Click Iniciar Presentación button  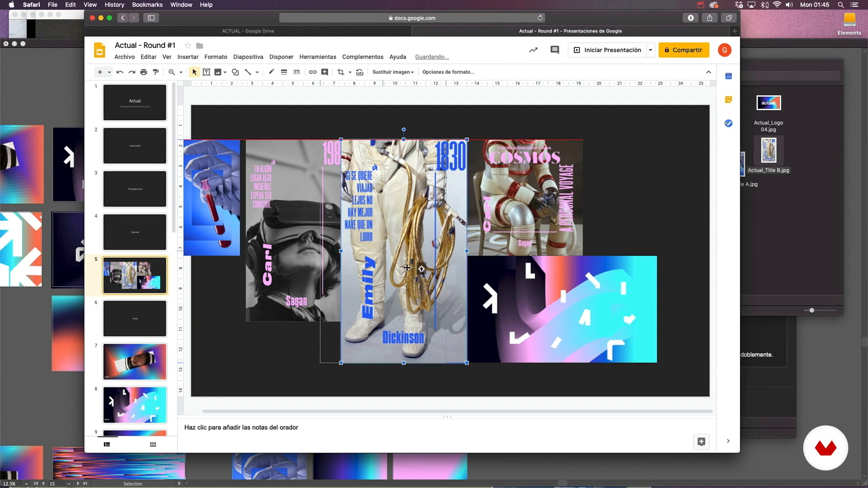click(607, 50)
